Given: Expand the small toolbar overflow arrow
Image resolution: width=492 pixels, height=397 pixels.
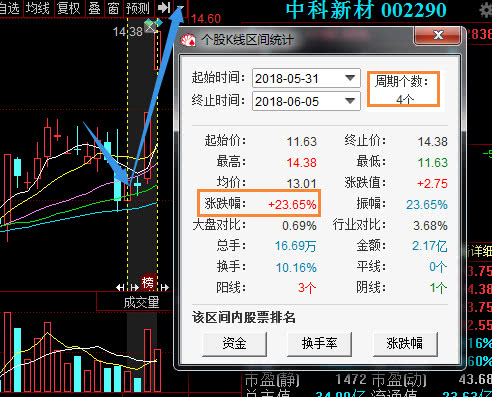Looking at the screenshot, I should (x=180, y=7).
